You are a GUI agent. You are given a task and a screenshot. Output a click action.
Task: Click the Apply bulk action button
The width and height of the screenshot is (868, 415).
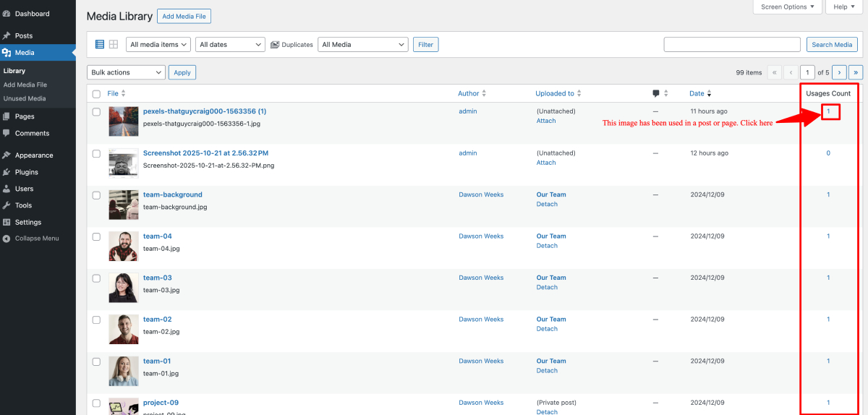(182, 72)
